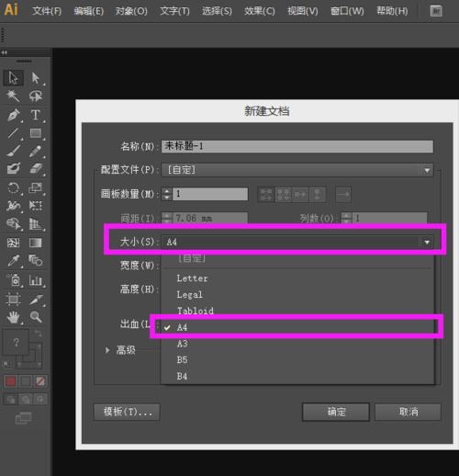
Task: Click the 画板数量 number field
Action: point(210,194)
